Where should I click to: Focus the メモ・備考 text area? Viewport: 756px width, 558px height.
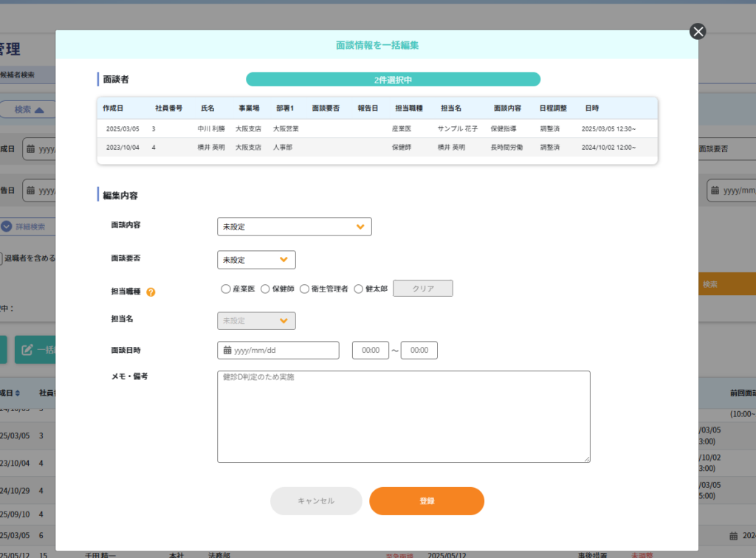coord(403,417)
